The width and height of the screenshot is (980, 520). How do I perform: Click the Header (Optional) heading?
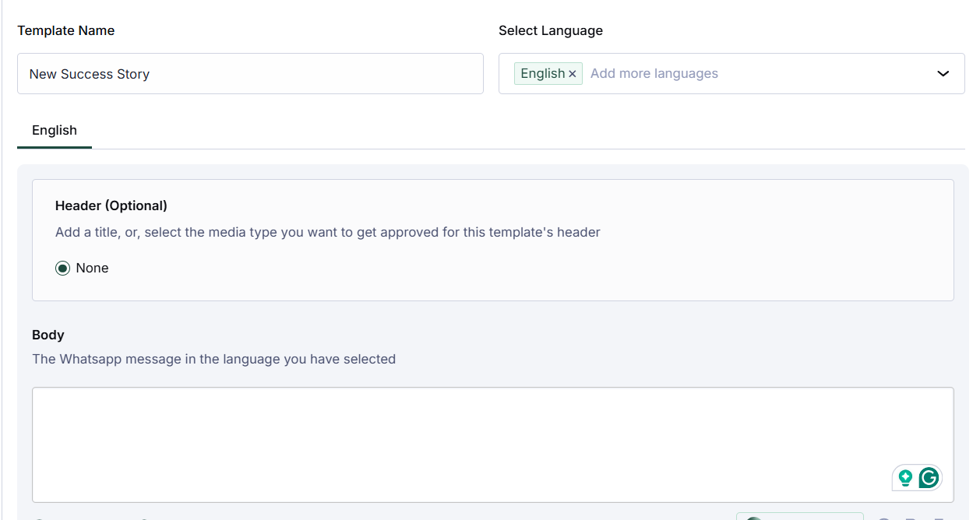pos(111,206)
